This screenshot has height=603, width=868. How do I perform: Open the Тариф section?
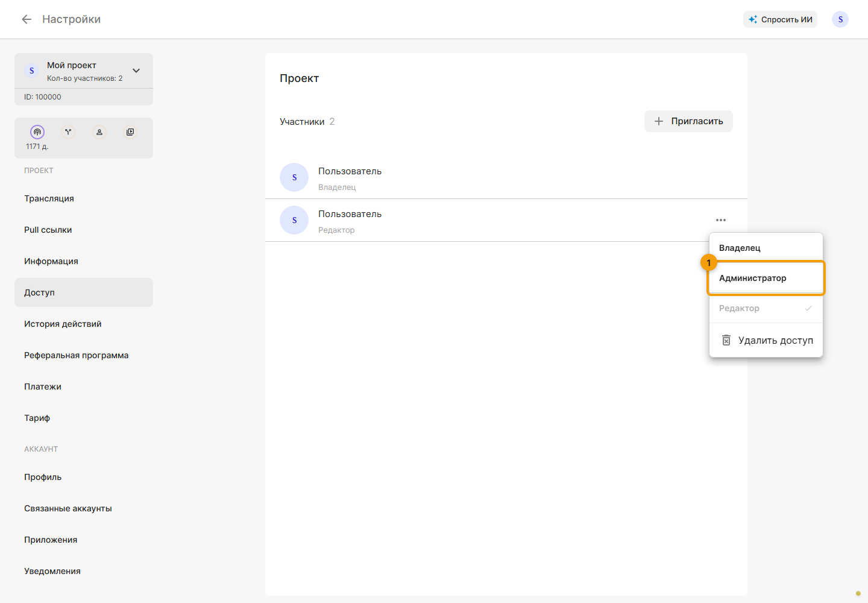pyautogui.click(x=84, y=418)
